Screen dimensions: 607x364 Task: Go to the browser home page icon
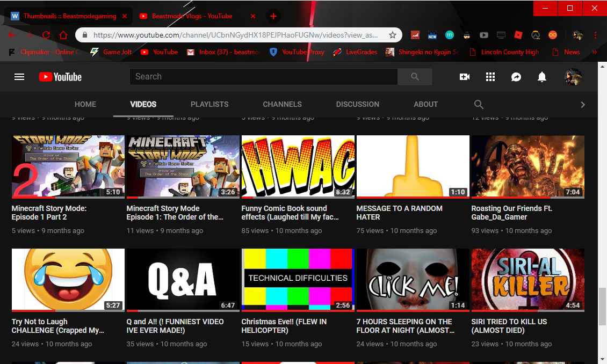pos(63,35)
